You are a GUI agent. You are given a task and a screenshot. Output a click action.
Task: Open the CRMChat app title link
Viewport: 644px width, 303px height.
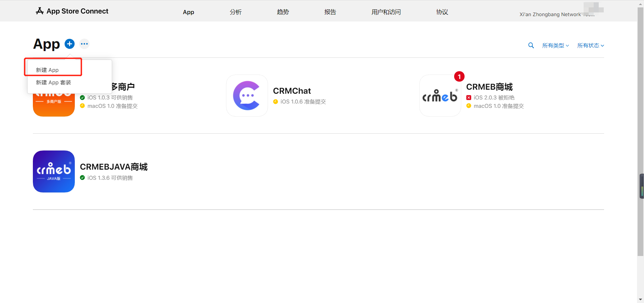(292, 91)
